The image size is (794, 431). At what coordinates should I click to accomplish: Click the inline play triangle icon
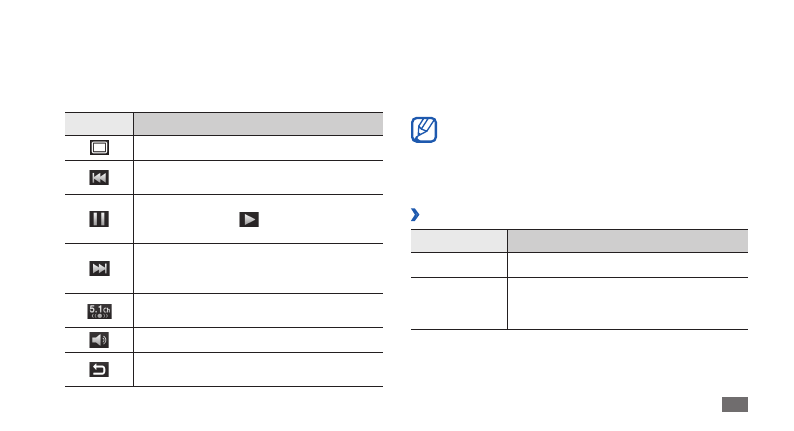(248, 219)
